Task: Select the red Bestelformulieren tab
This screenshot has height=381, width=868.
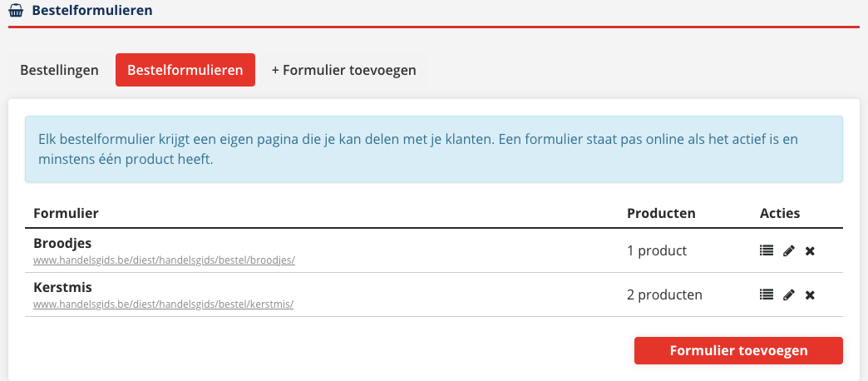Action: point(185,71)
